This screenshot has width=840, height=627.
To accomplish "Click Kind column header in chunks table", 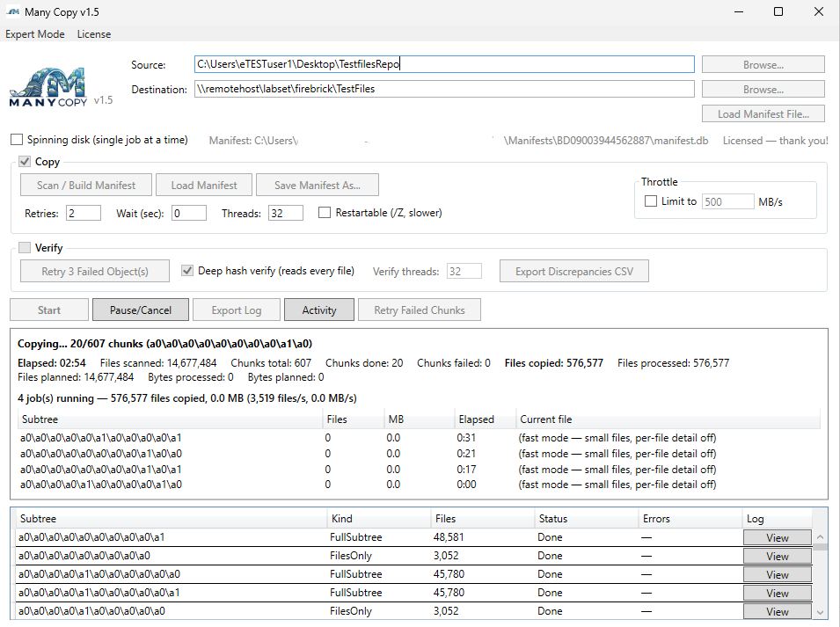I will 379,518.
